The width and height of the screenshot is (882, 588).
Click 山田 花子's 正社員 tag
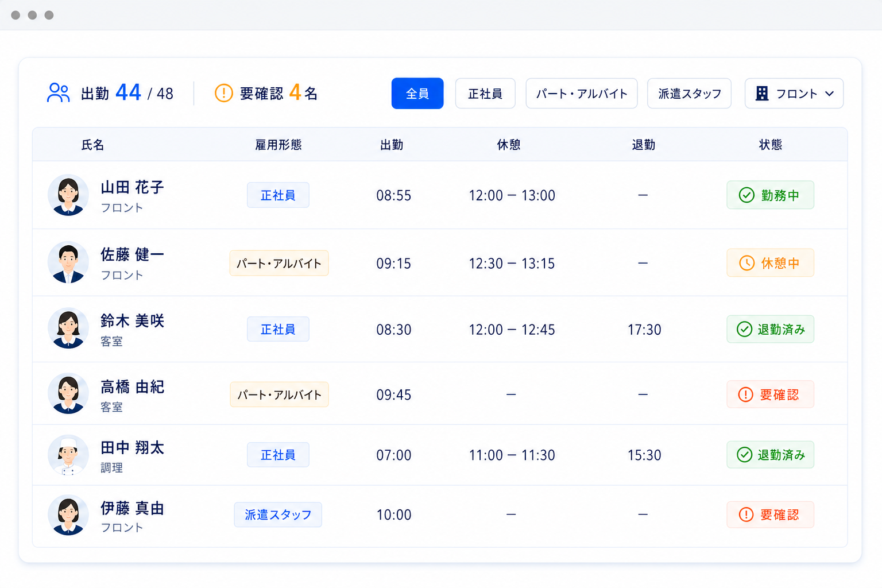pyautogui.click(x=278, y=195)
